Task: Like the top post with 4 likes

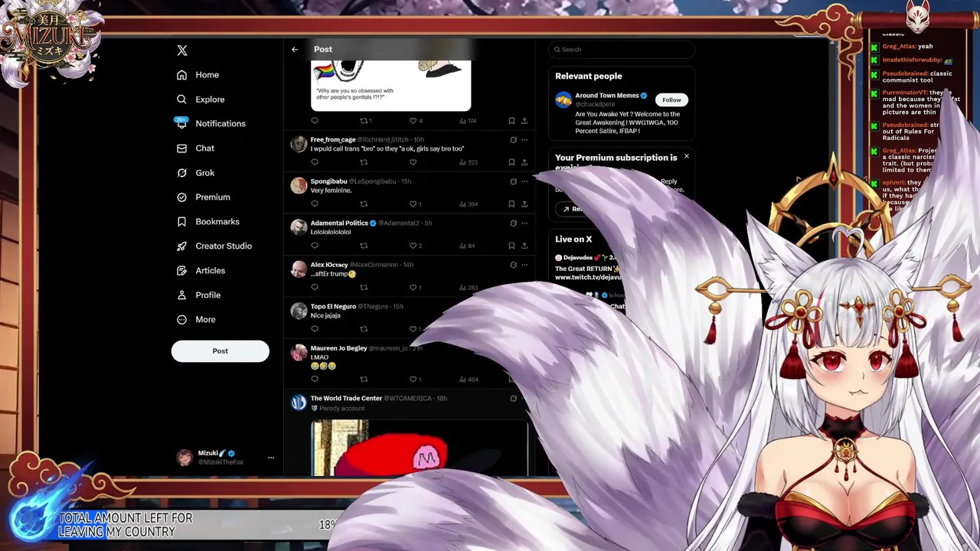Action: [415, 121]
